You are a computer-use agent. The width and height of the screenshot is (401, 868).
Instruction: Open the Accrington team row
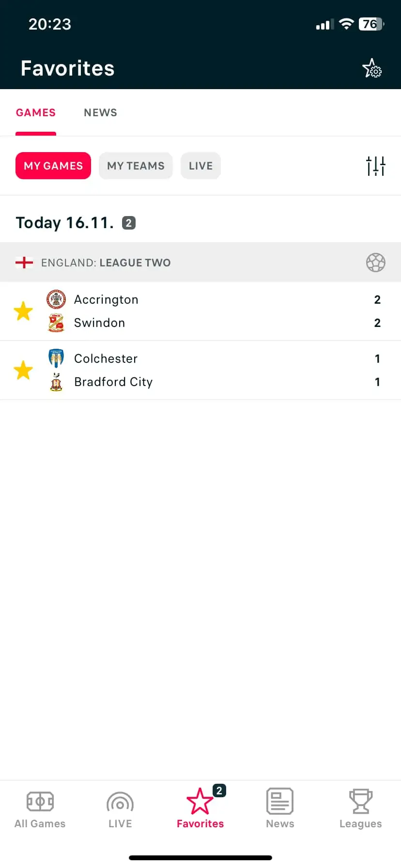(200, 299)
